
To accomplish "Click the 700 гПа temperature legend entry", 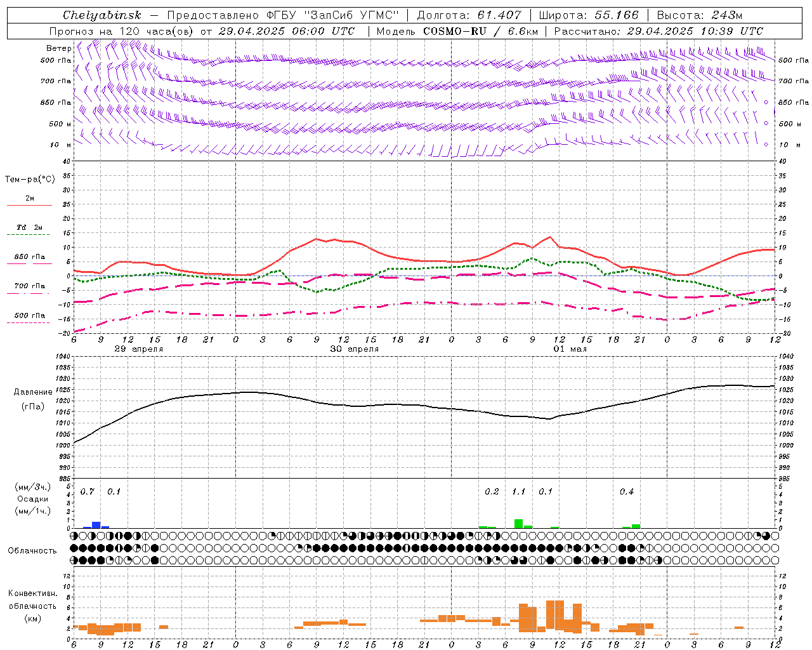I will [30, 286].
